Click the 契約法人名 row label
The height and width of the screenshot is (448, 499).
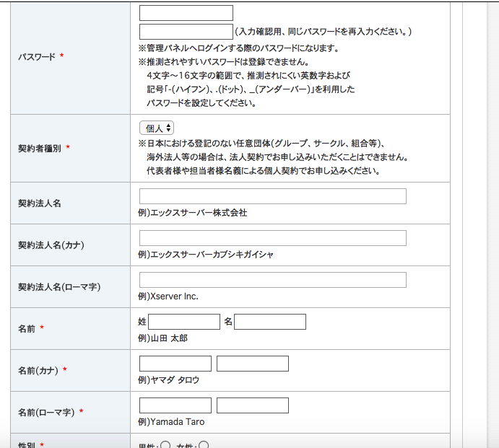coord(40,203)
